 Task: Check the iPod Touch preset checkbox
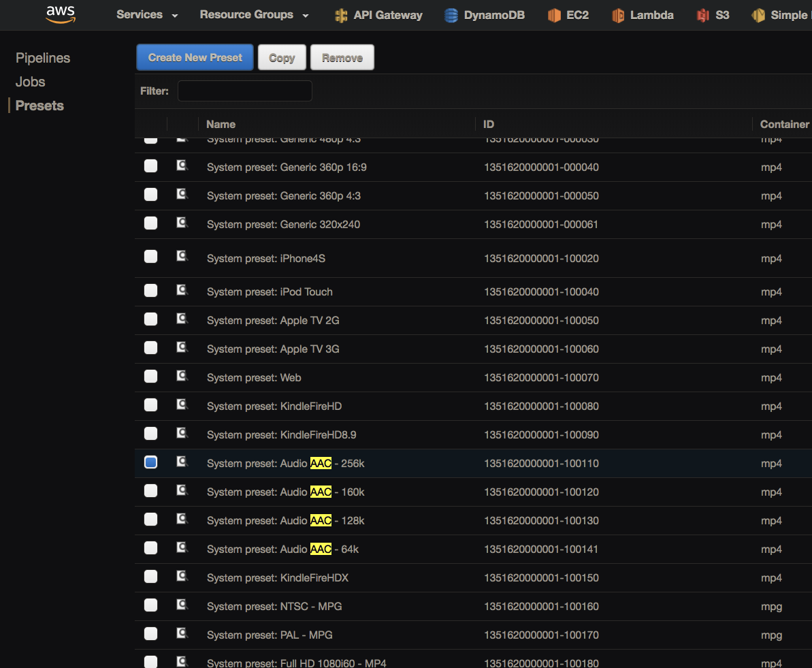coord(150,290)
